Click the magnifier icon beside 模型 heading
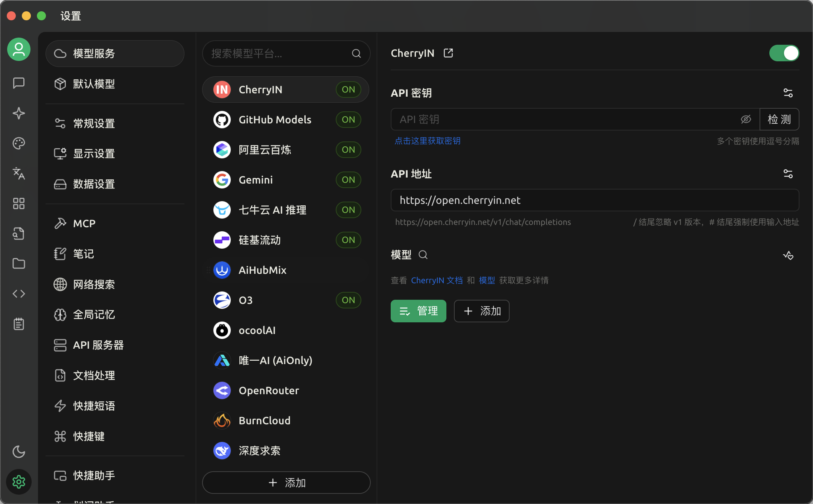Image resolution: width=813 pixels, height=504 pixels. tap(423, 255)
